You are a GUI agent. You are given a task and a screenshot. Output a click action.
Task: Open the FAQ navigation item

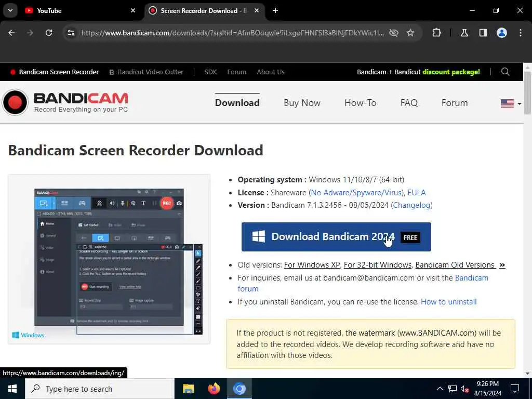pyautogui.click(x=409, y=103)
